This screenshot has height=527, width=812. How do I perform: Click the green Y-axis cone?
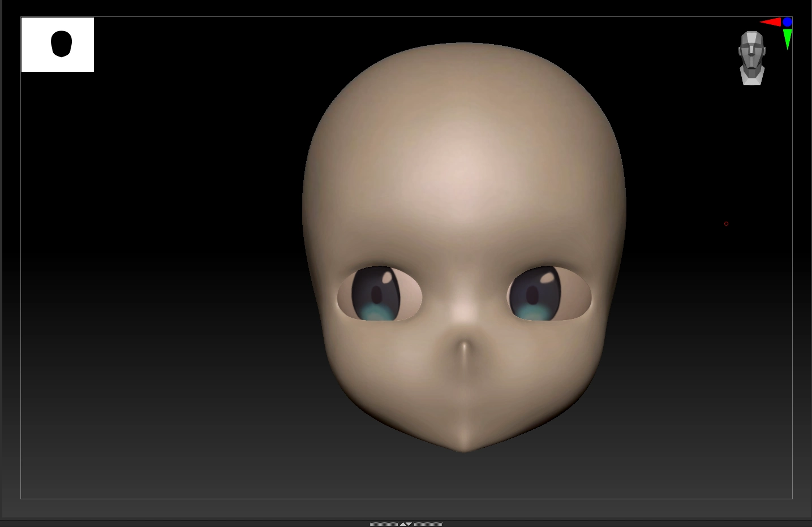(787, 39)
